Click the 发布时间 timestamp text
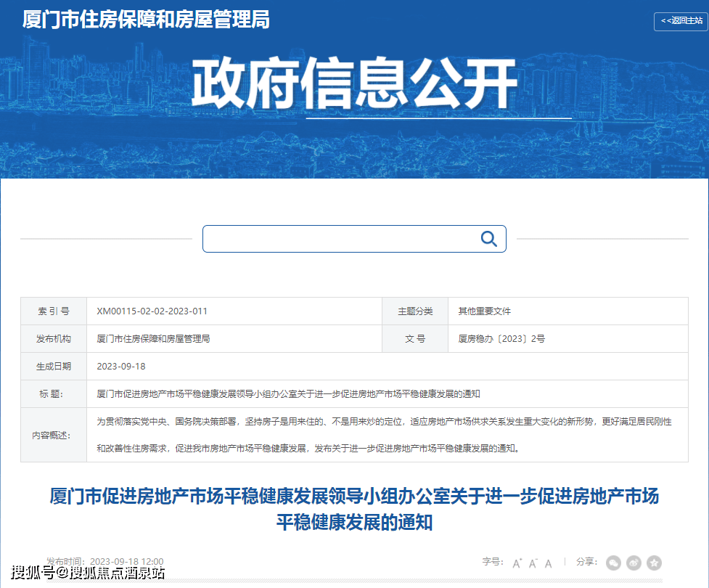Viewport: 709px width, 588px height. click(x=105, y=562)
